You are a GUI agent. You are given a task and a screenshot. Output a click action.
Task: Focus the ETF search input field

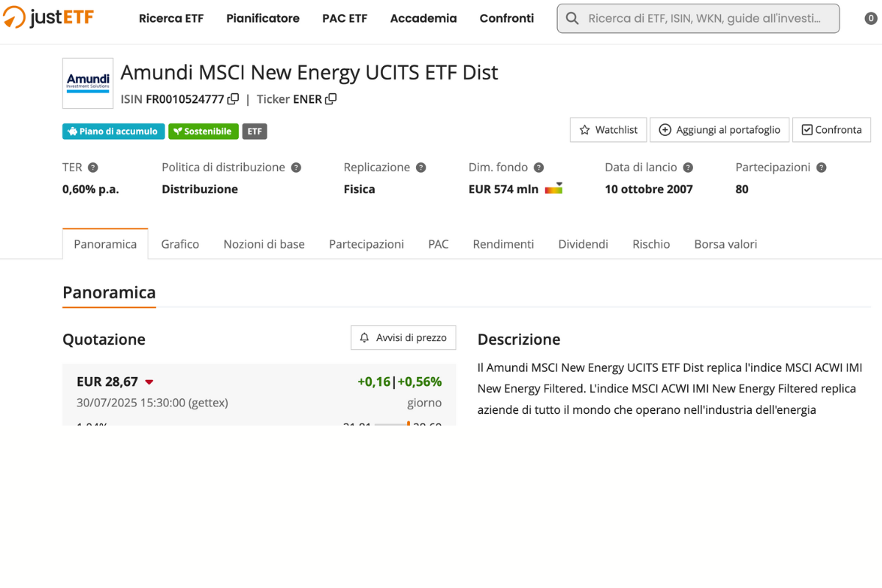706,18
